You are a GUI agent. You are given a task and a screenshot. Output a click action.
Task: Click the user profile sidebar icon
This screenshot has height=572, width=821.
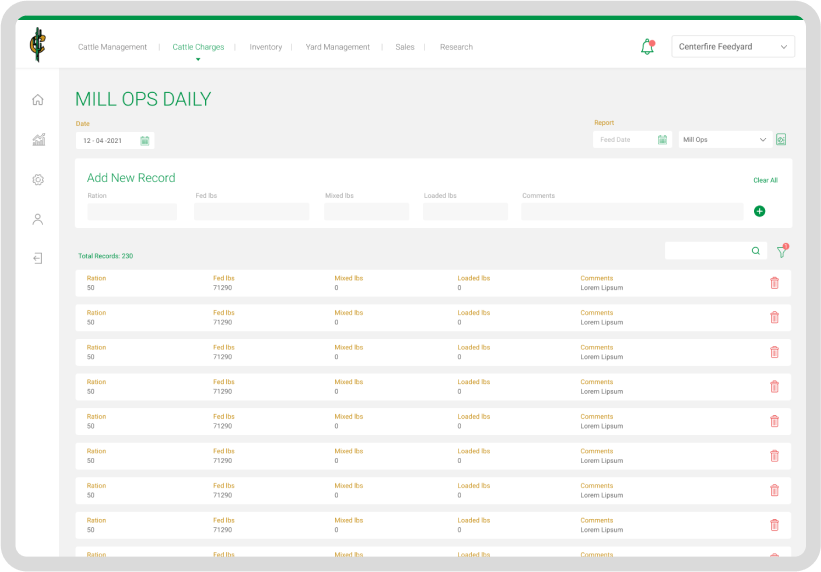37,219
